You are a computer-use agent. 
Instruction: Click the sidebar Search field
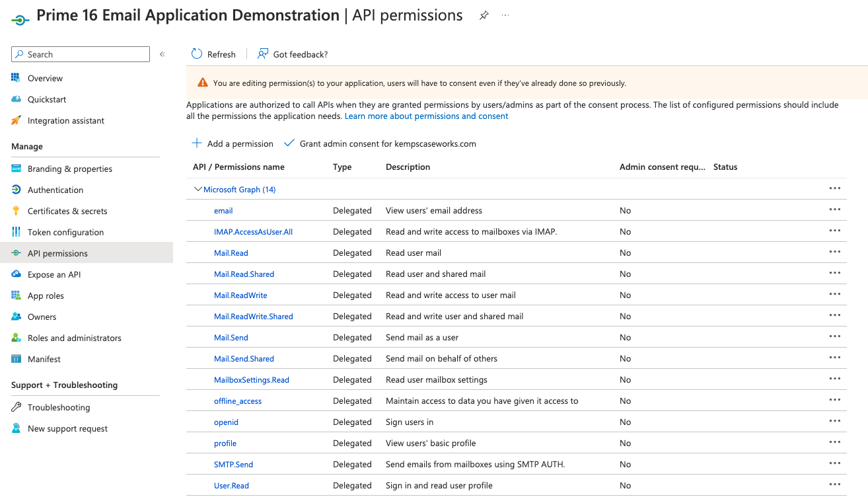pos(86,54)
